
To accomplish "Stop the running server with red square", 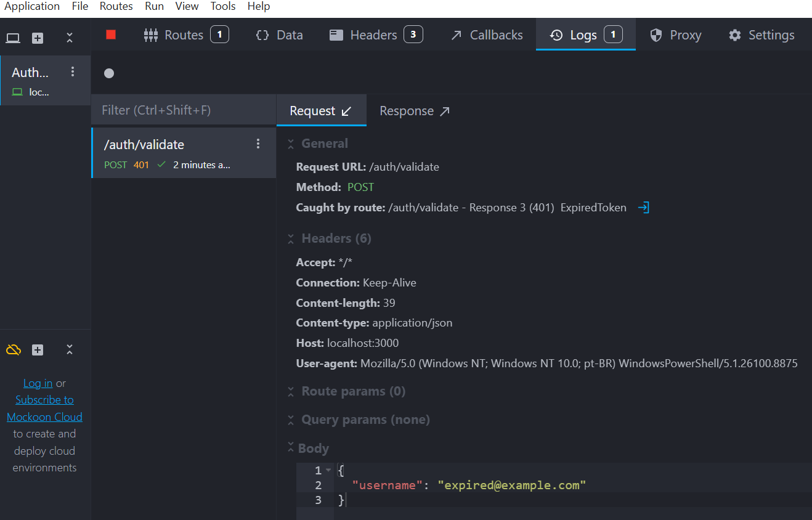I will [111, 35].
